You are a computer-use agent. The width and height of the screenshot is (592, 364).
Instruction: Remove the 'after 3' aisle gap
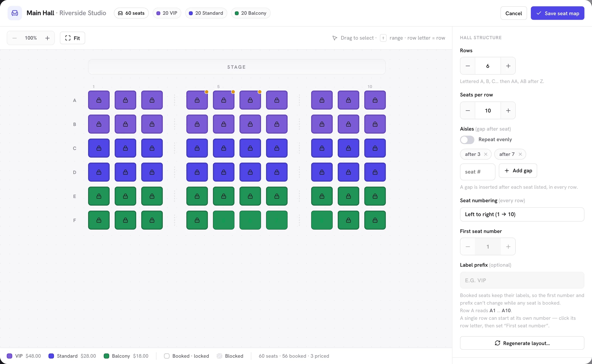(486, 154)
